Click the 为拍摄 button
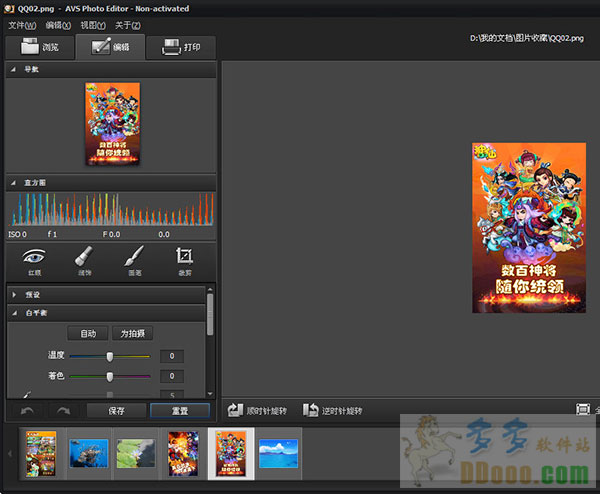 click(x=133, y=334)
